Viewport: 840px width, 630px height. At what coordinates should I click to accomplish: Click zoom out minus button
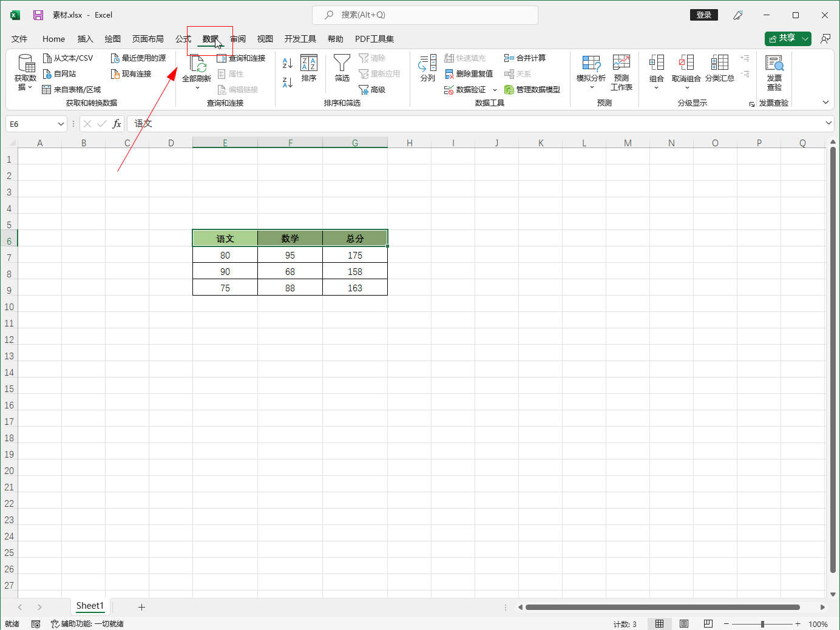726,624
